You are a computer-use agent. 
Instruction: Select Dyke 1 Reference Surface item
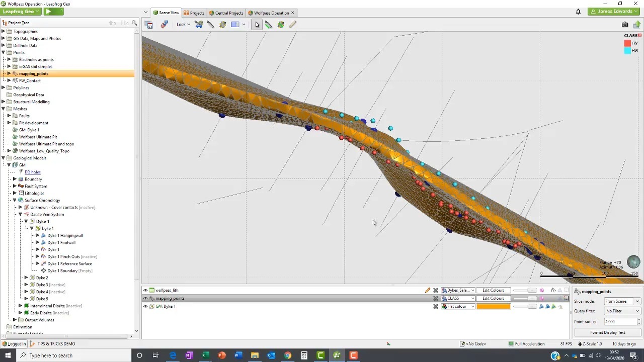[x=69, y=263]
